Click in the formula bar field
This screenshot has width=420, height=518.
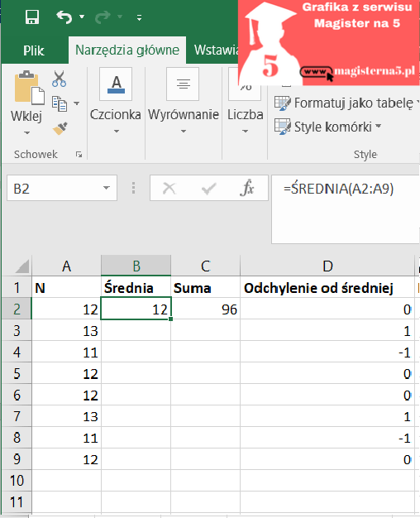pyautogui.click(x=346, y=209)
